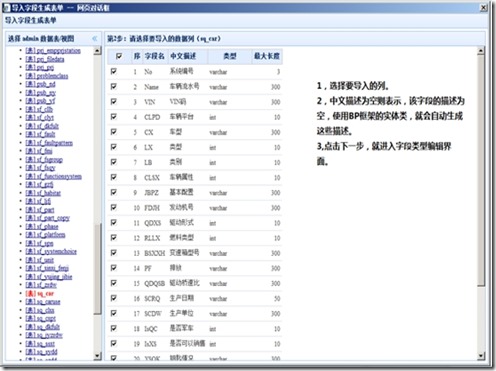Select the 生产日期 description cell
This screenshot has height=371, width=496.
pyautogui.click(x=181, y=298)
